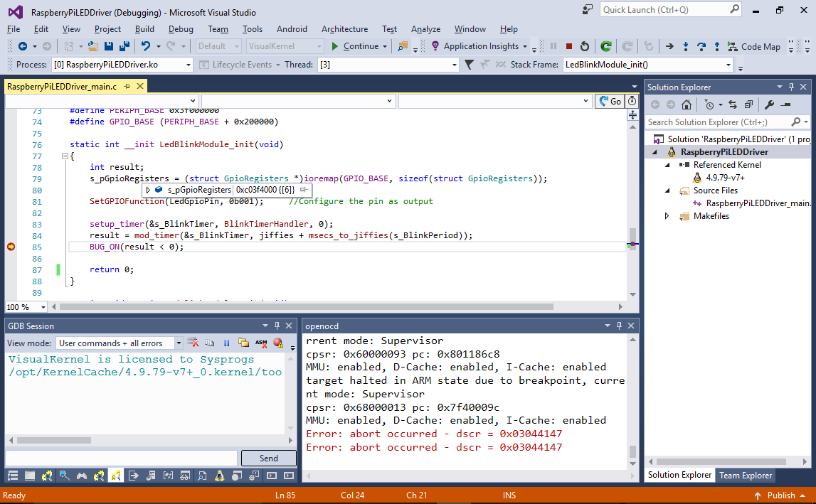Click the Undo arrow icon
Viewport: 816px width, 504px height.
pyautogui.click(x=146, y=46)
